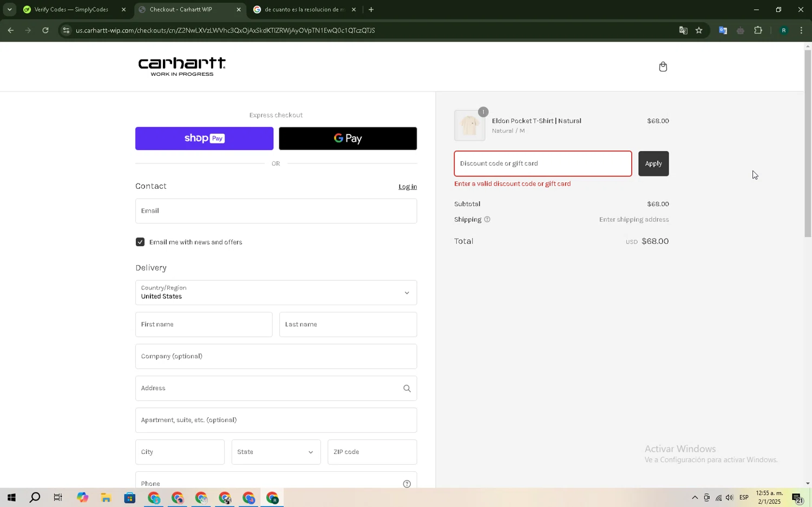812x507 pixels.
Task: Open the taskbar clock and calendar
Action: click(x=769, y=497)
